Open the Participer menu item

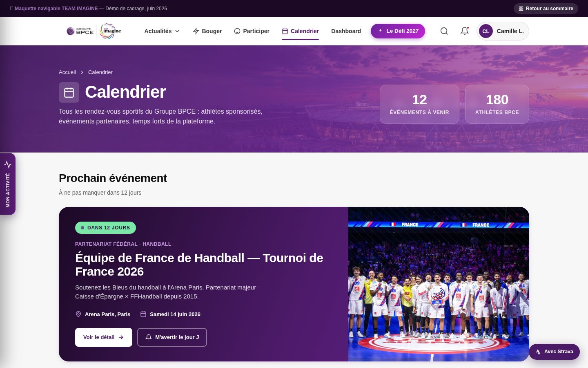(252, 31)
